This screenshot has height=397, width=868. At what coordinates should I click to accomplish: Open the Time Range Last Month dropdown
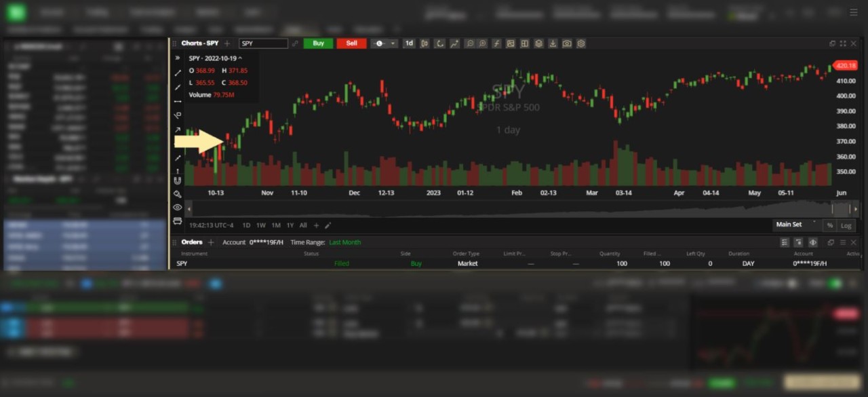click(345, 242)
